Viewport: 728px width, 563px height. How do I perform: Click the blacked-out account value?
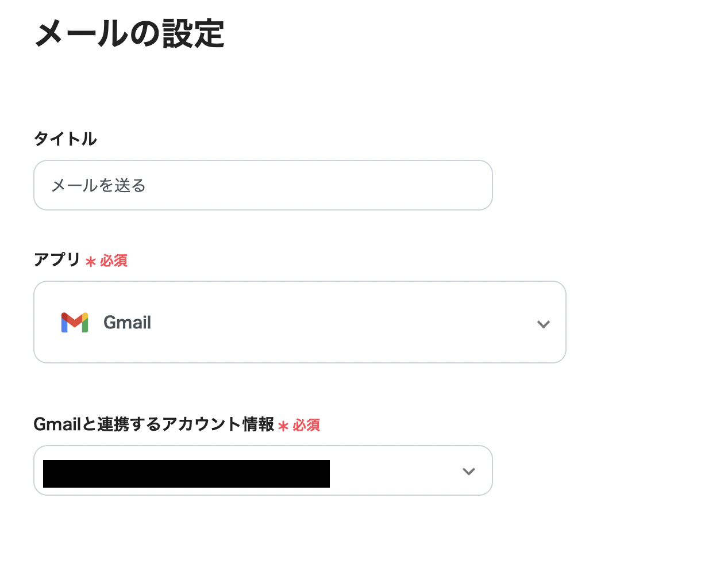[x=186, y=474]
